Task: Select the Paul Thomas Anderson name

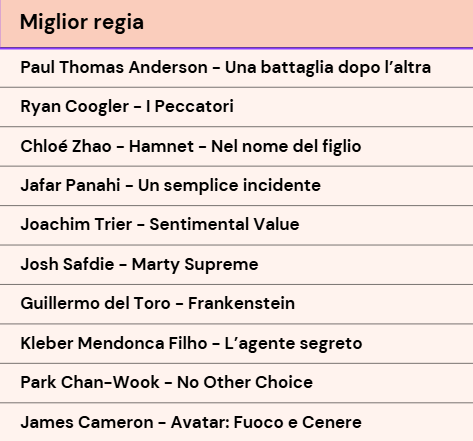Action: pyautogui.click(x=114, y=67)
